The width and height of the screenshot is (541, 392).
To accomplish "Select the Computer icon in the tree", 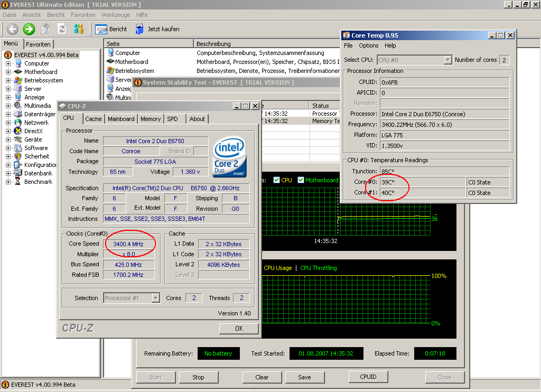I will click(18, 63).
